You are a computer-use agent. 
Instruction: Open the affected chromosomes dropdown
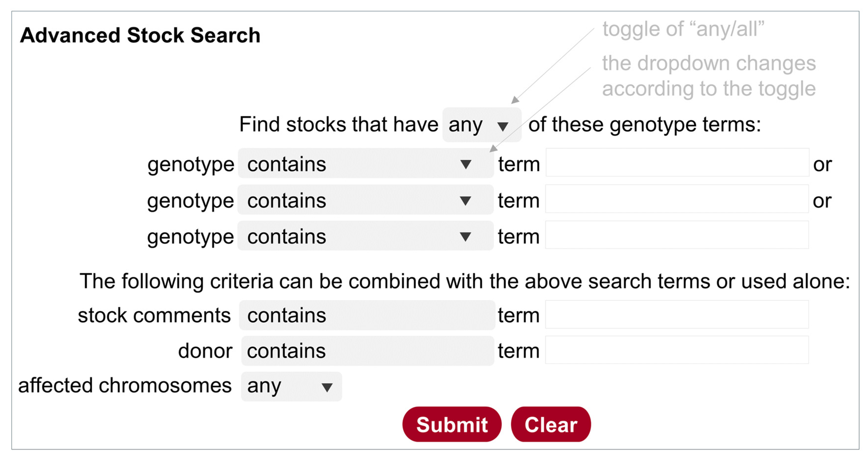(x=291, y=386)
